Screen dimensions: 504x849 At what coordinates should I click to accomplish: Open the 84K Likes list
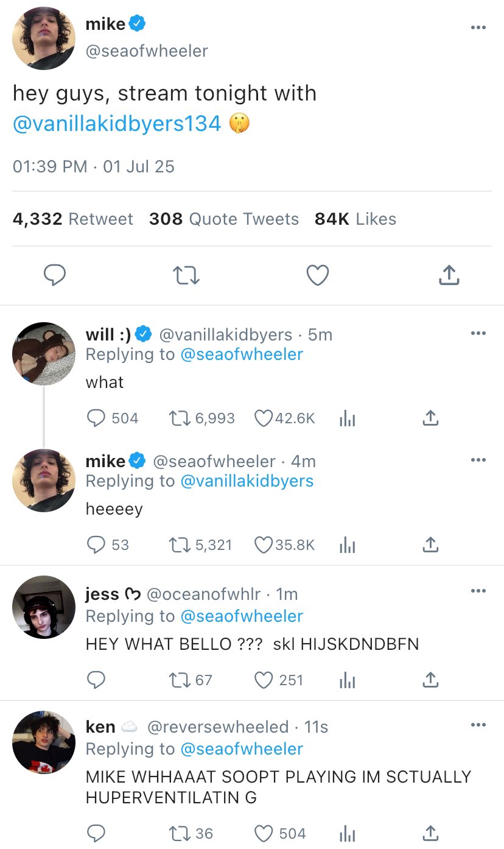355,219
